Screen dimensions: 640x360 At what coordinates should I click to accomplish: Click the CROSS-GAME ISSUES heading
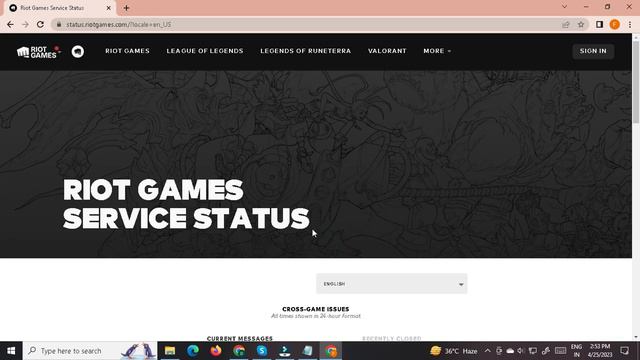coord(316,309)
